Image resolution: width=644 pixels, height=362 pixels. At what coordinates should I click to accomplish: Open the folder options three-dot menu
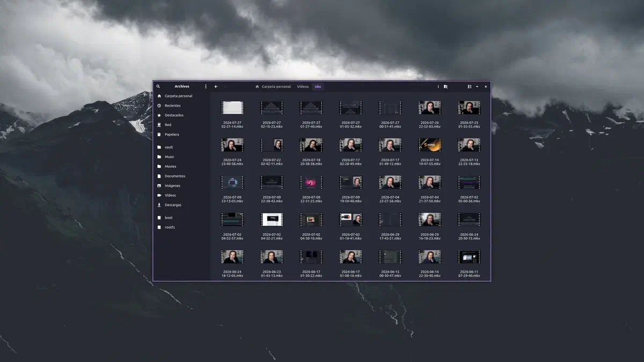pyautogui.click(x=438, y=86)
